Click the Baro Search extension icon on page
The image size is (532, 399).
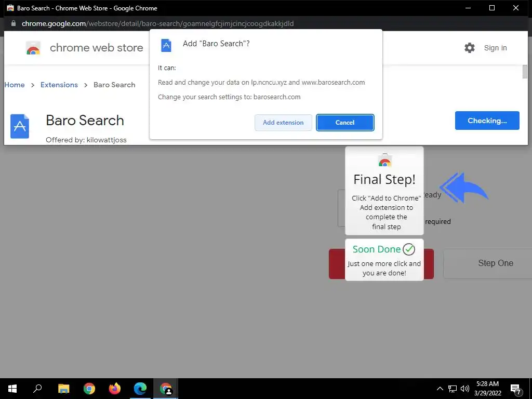[20, 126]
